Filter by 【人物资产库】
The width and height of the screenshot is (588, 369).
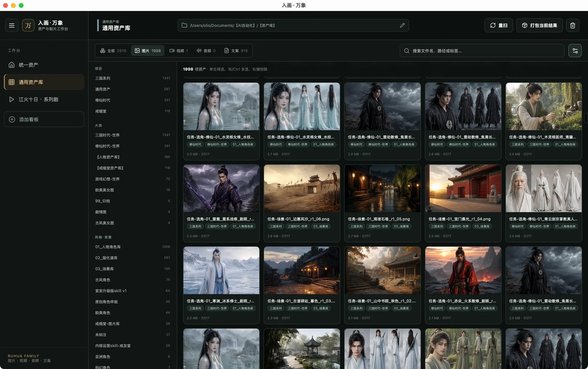tap(133, 157)
